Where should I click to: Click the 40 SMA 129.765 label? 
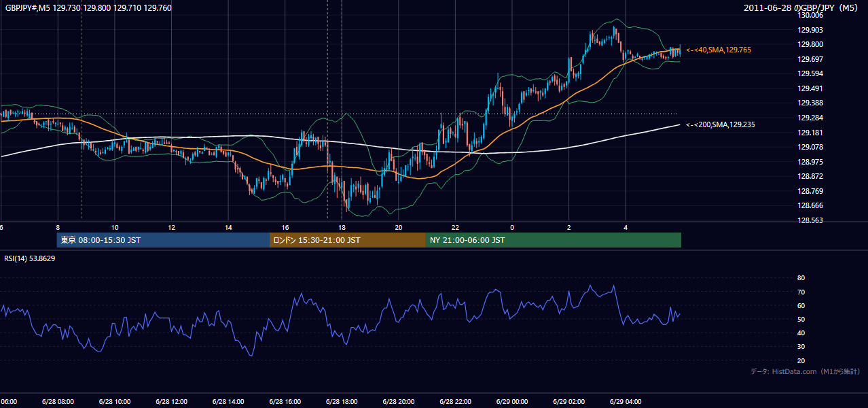click(719, 50)
